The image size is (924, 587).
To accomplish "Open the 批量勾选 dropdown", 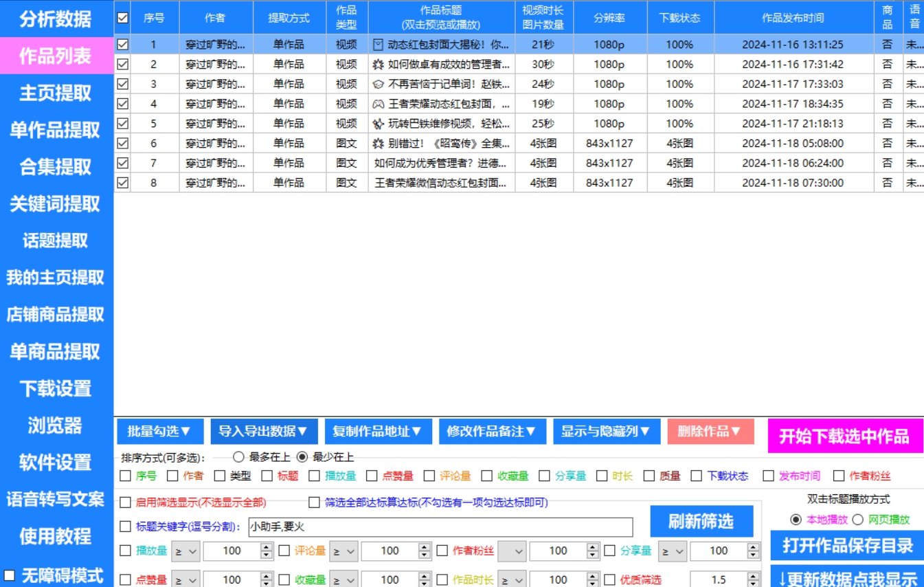I will click(x=158, y=432).
